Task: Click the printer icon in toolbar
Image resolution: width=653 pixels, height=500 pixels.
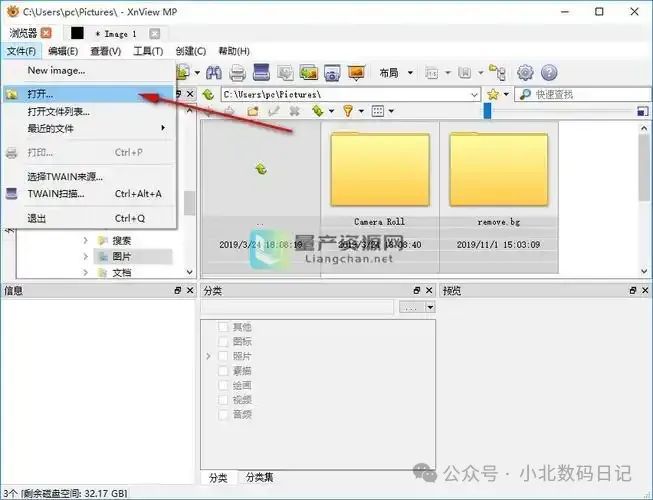Action: (238, 73)
